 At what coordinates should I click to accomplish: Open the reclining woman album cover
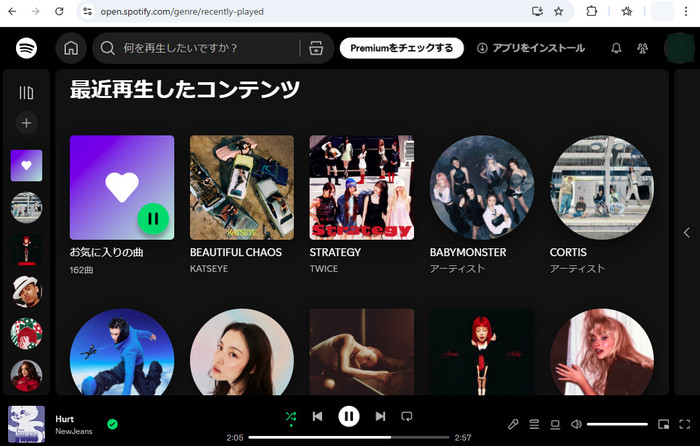coord(362,352)
